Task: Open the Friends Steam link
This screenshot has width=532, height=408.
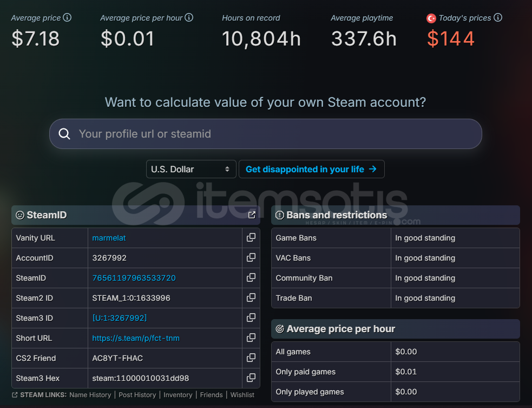Action: [x=212, y=395]
